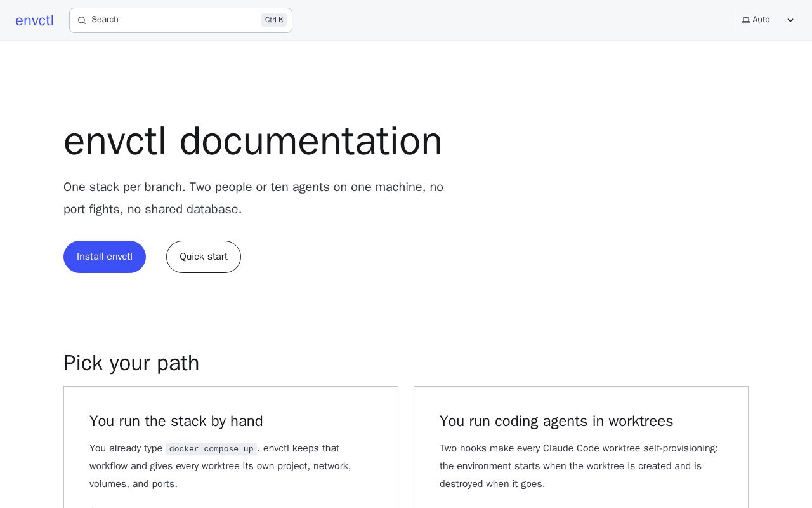This screenshot has width=812, height=508.
Task: Click the laptop icon beside Auto
Action: [746, 20]
